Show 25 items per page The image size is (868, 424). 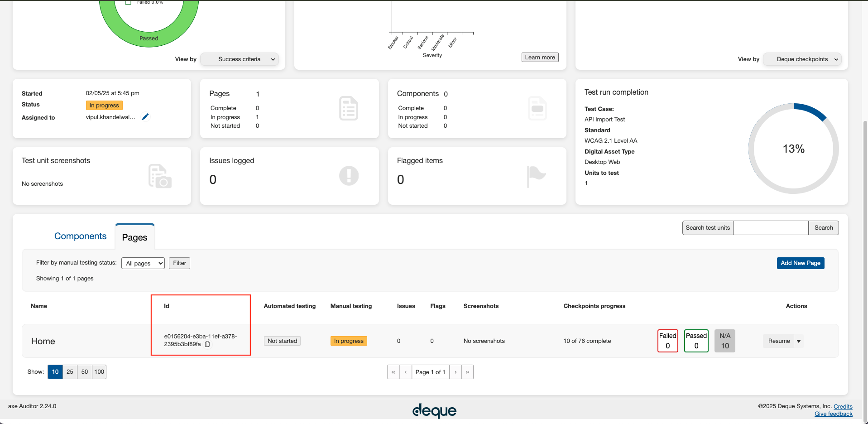point(70,372)
